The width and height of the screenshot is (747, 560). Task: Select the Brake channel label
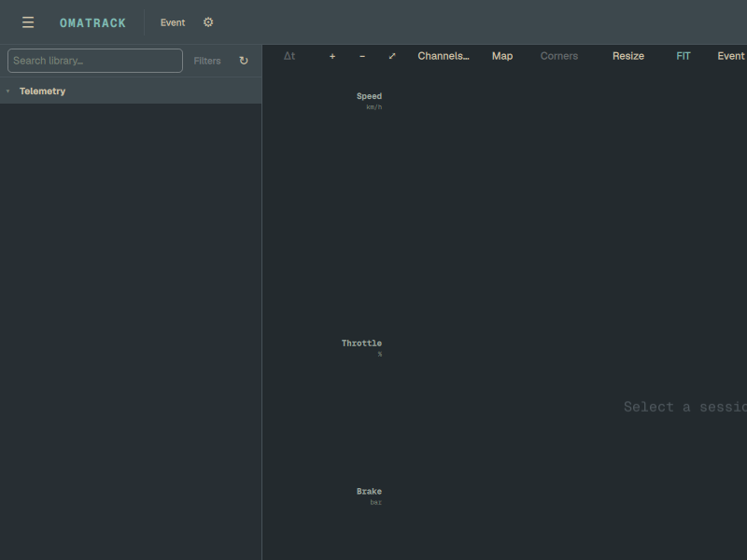click(x=369, y=492)
